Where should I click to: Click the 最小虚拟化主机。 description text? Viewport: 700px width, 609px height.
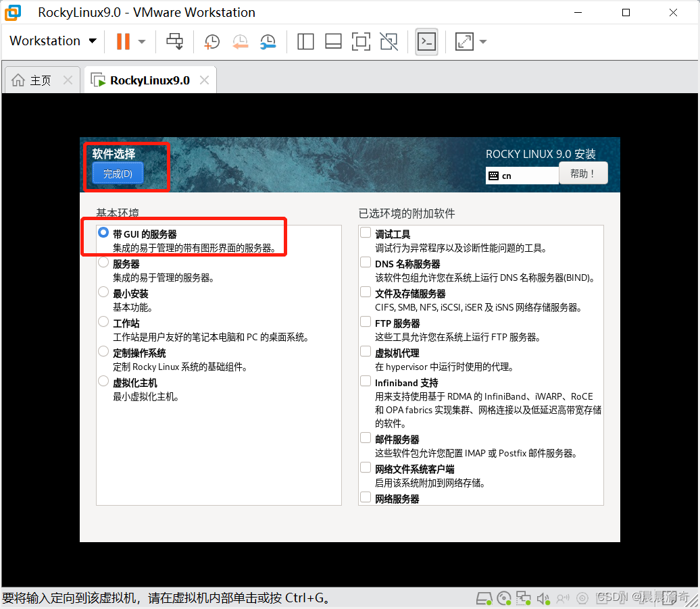click(145, 396)
